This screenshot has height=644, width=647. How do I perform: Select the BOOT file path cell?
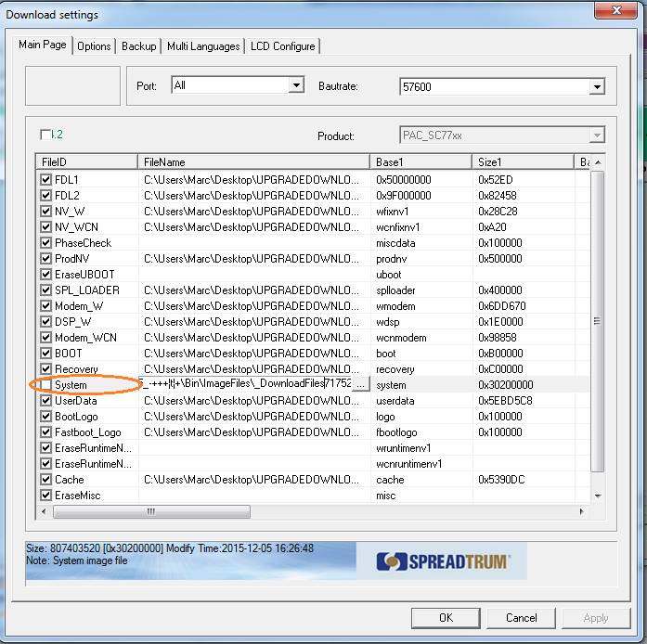click(252, 354)
